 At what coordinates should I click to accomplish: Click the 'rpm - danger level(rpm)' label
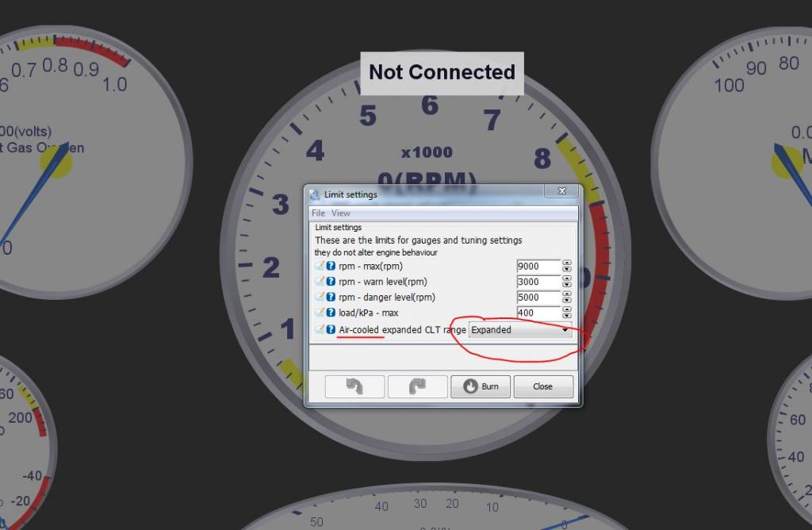[387, 298]
